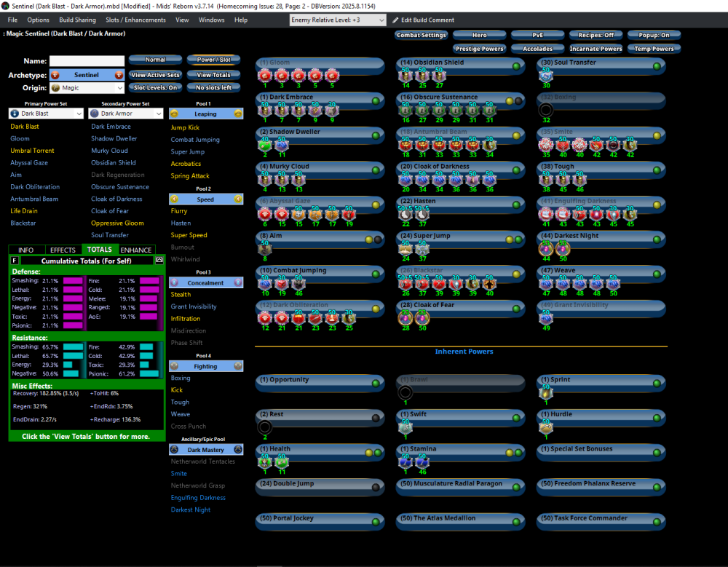Open the Build Sharing menu
728x567 pixels.
coord(76,20)
